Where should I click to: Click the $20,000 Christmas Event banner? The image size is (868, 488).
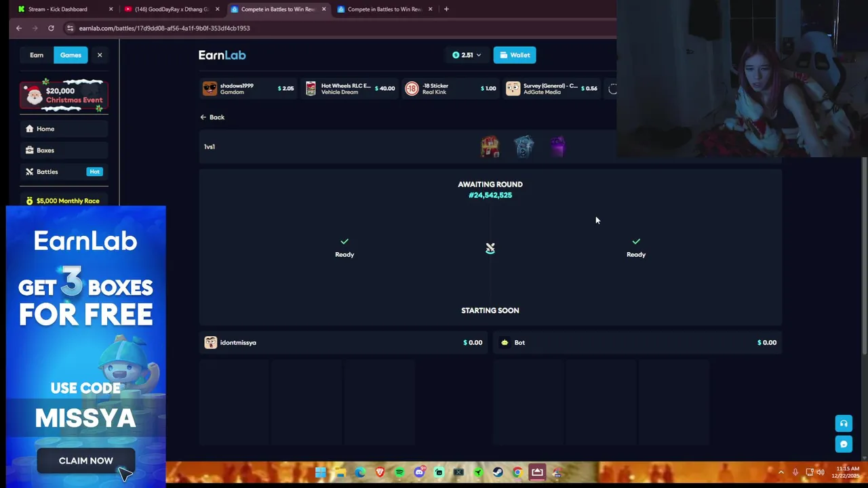pos(64,96)
